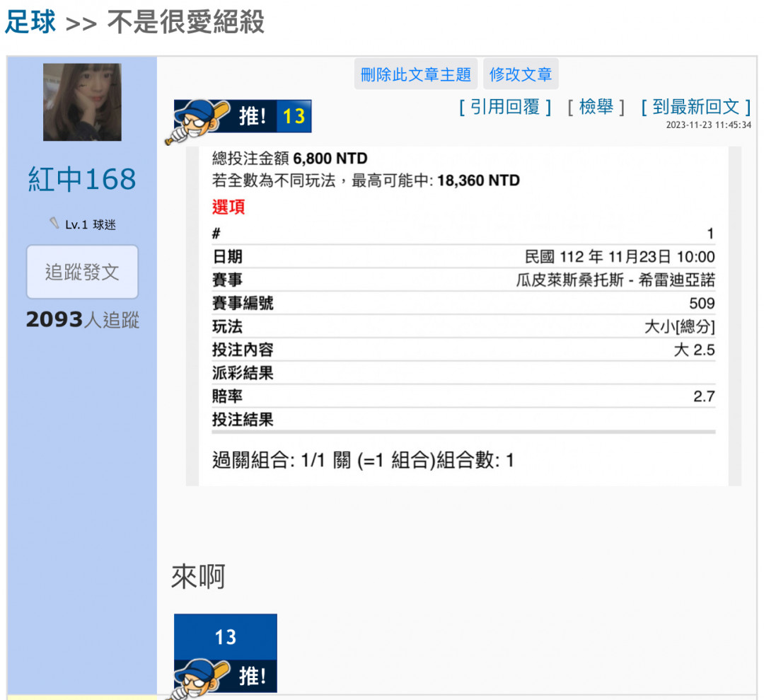Click the 派彩結果 row label
The height and width of the screenshot is (700, 764).
(243, 373)
